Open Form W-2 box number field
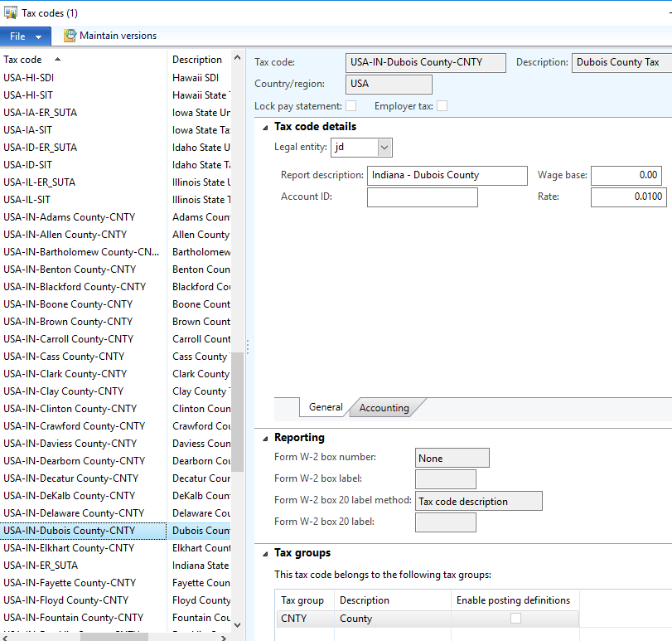Viewport: 672px width, 641px height. 452,458
